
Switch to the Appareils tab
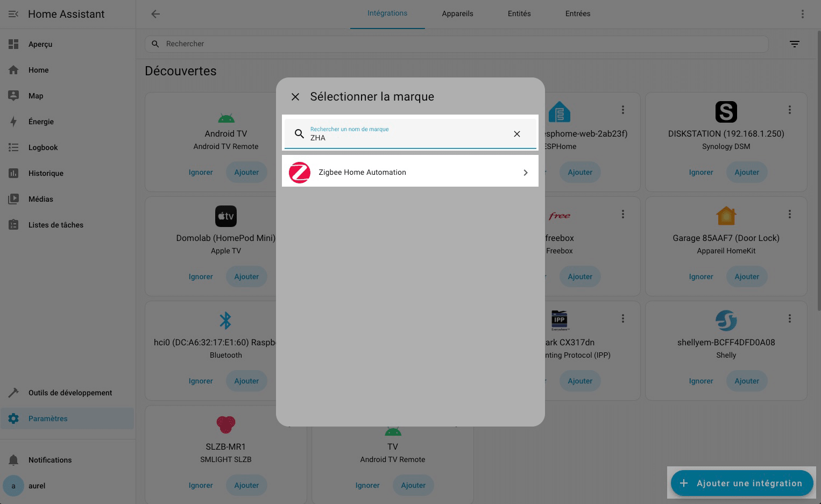point(457,14)
